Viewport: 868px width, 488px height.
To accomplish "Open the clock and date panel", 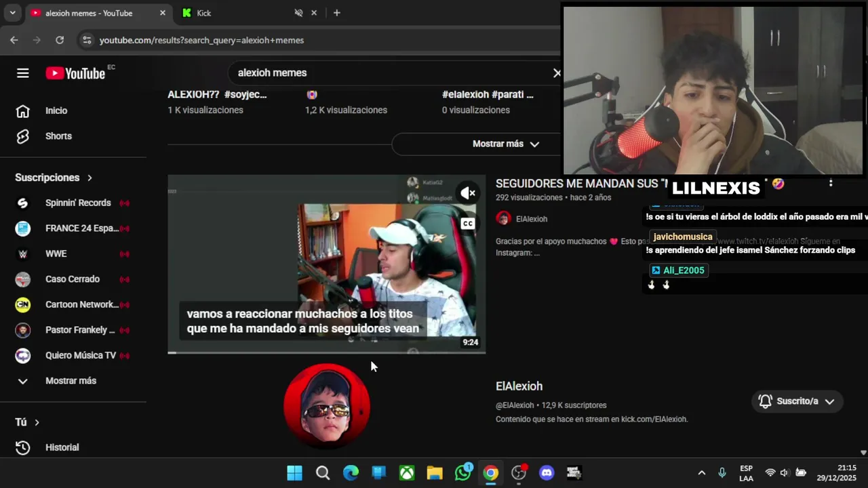I will pos(837,473).
